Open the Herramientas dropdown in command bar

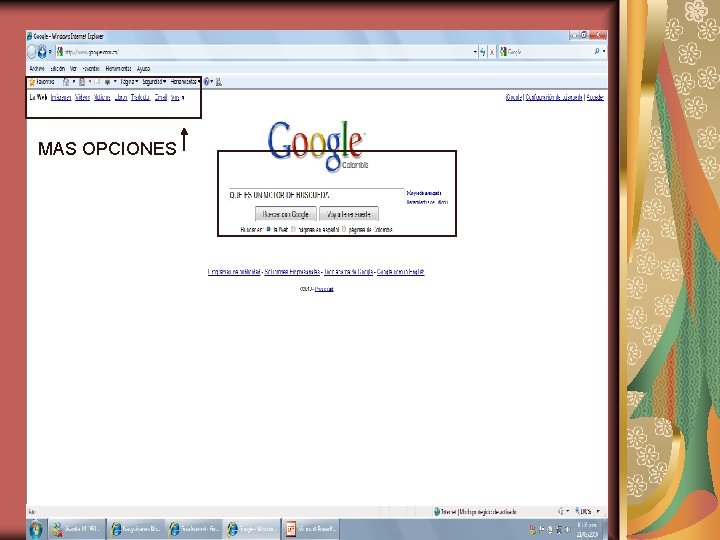point(185,82)
